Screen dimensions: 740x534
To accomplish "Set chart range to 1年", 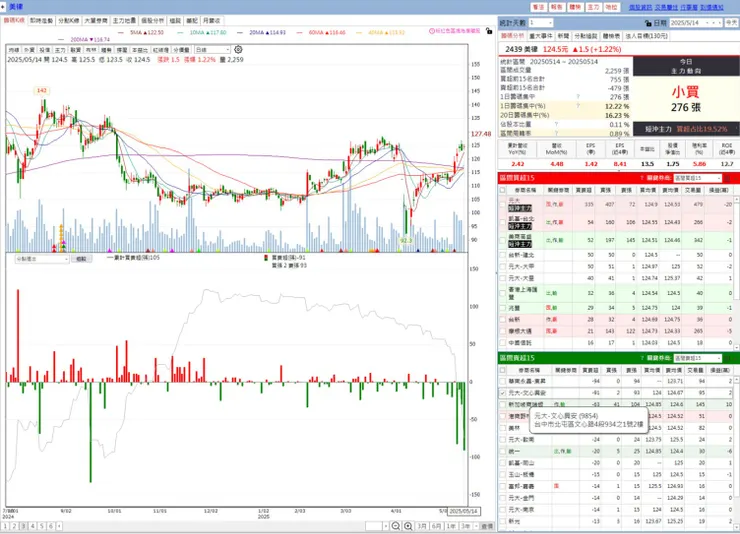I will (x=451, y=526).
